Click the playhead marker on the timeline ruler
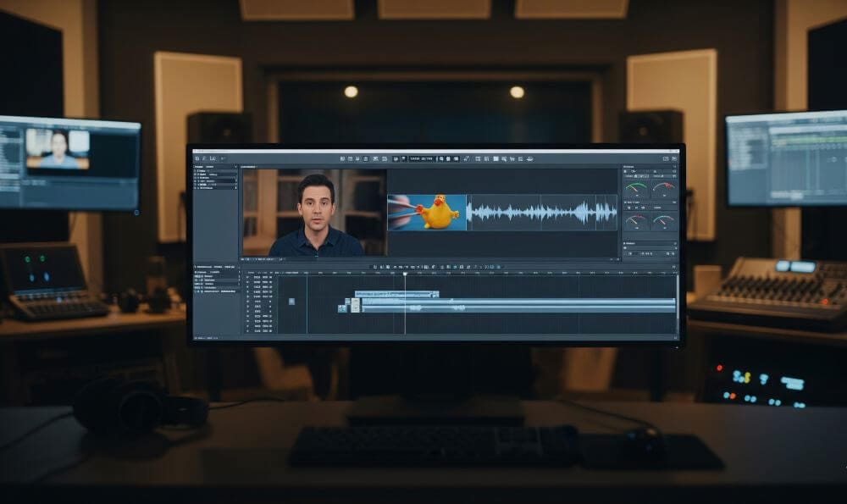The width and height of the screenshot is (847, 504). (x=405, y=274)
